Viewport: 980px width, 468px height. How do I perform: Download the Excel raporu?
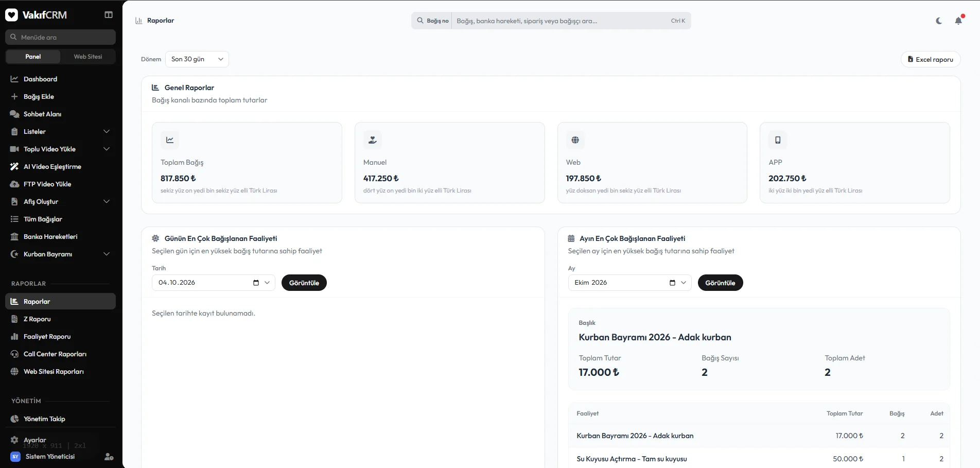(x=931, y=59)
